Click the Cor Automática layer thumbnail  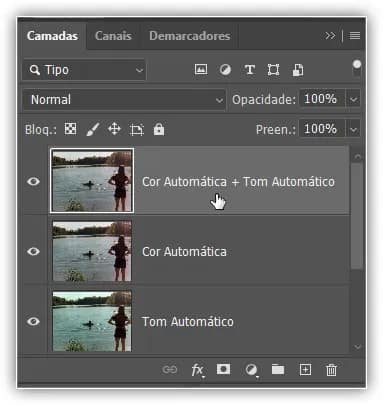tap(92, 251)
